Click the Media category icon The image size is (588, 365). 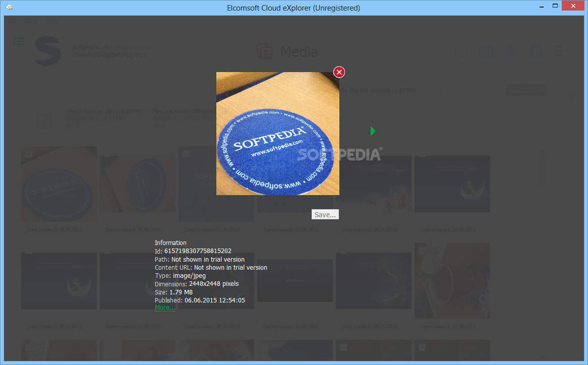(264, 51)
